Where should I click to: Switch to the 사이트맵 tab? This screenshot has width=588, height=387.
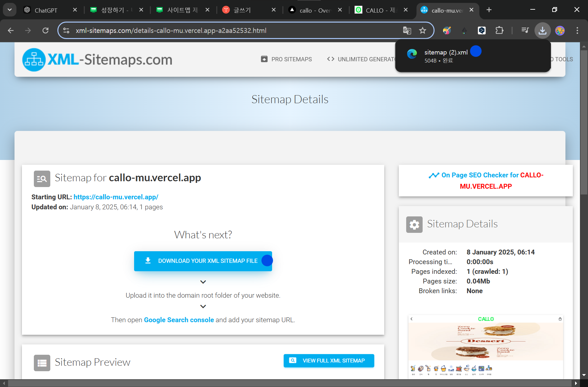[x=182, y=10]
